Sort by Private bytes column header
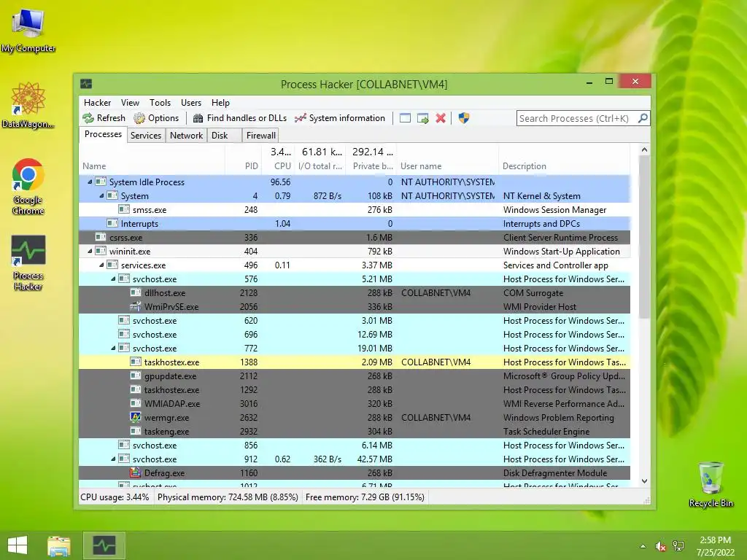This screenshot has height=560, width=747. [x=371, y=160]
